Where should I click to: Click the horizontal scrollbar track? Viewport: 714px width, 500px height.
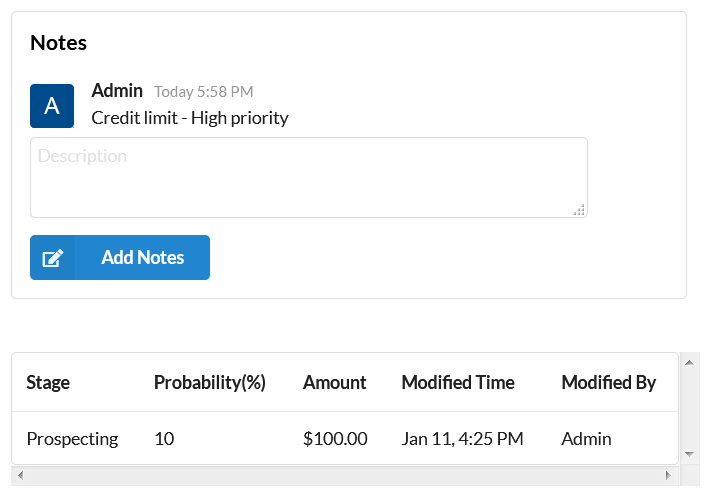(x=344, y=475)
